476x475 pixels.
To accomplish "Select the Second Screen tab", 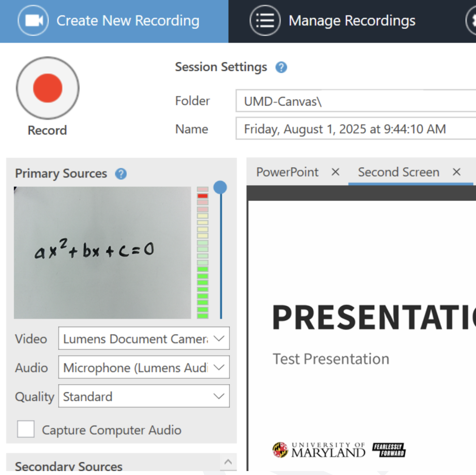I will pos(398,172).
